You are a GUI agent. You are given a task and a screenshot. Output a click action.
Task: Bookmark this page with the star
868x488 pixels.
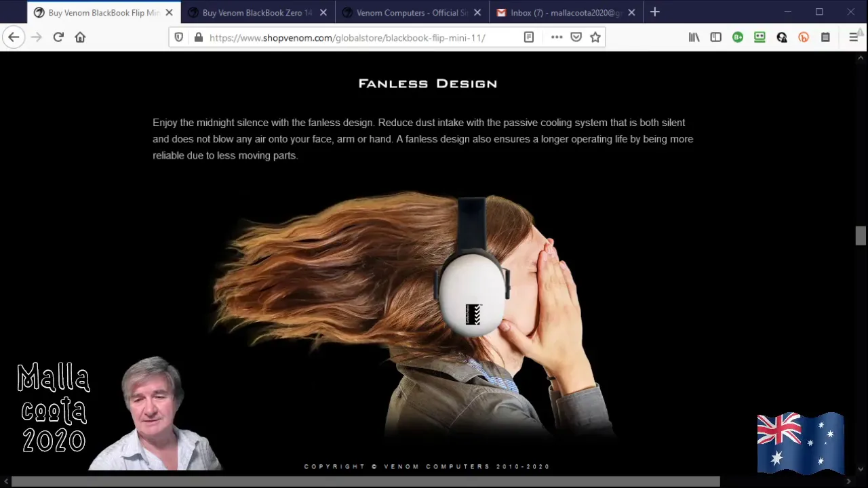(x=595, y=37)
